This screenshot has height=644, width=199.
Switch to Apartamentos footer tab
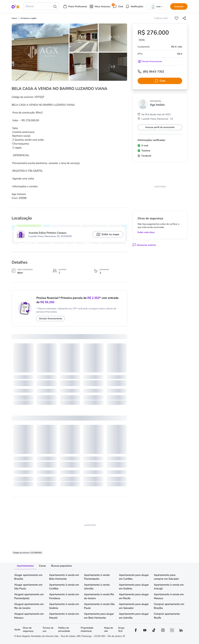[x=25, y=566]
